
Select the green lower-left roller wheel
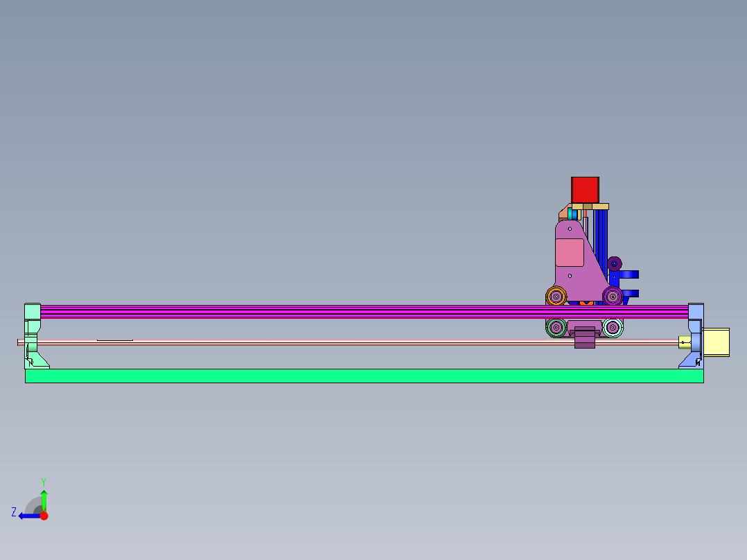click(x=556, y=327)
